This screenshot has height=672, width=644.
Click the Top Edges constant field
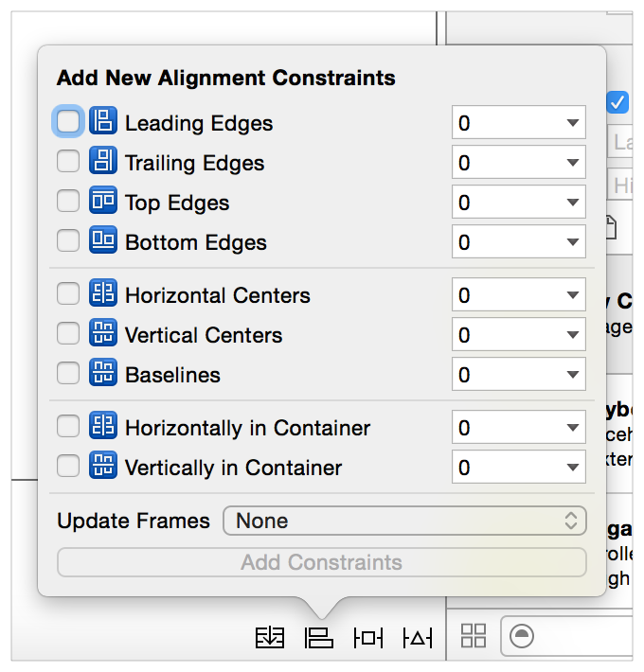pos(518,203)
